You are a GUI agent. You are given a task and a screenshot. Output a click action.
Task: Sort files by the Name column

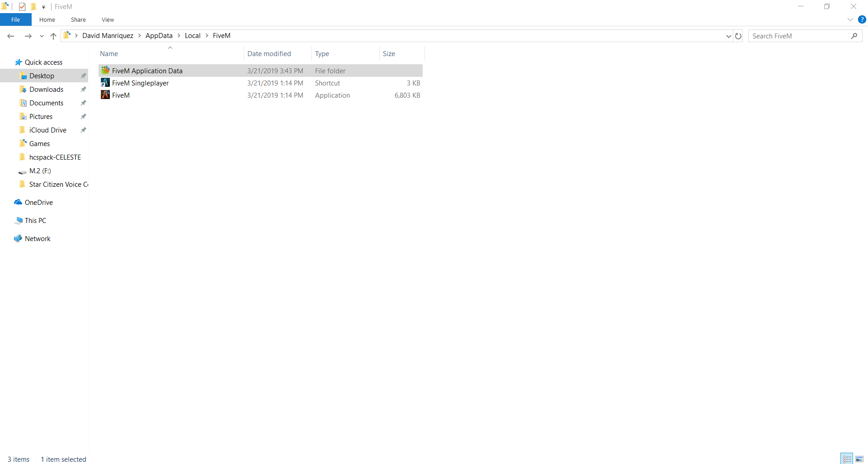tap(171, 53)
